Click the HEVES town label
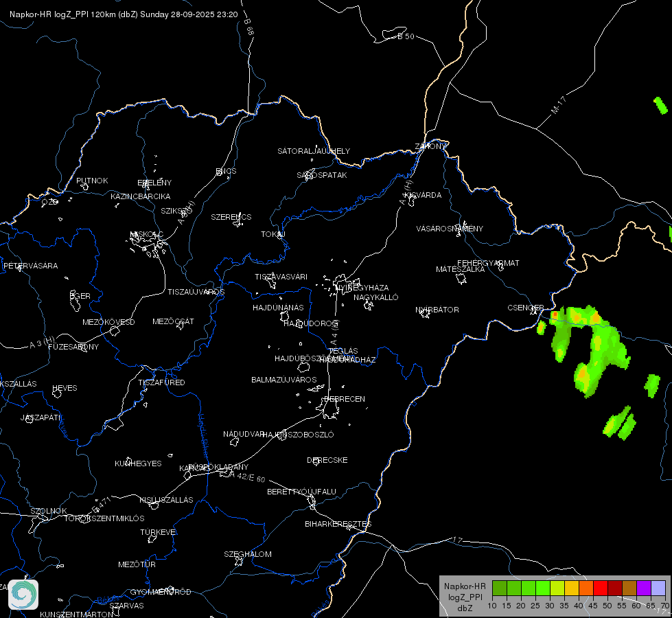 (65, 388)
